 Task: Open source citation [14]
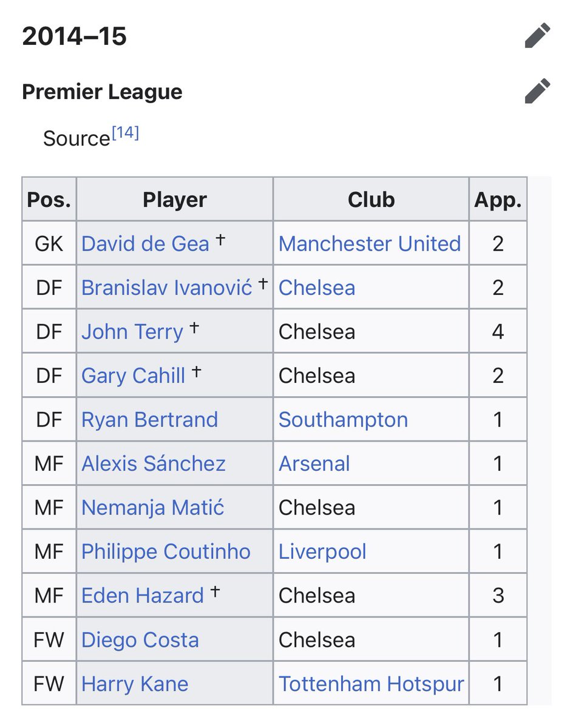124,133
